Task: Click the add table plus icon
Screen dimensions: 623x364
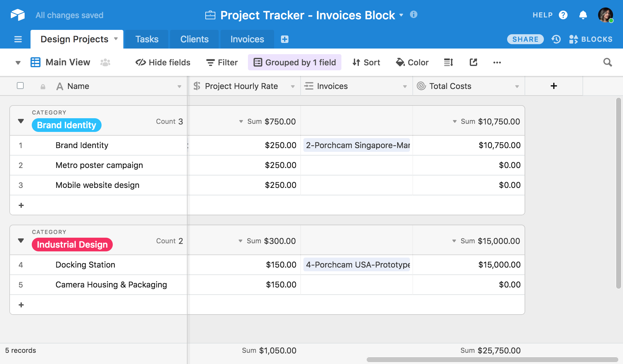Action: [284, 39]
